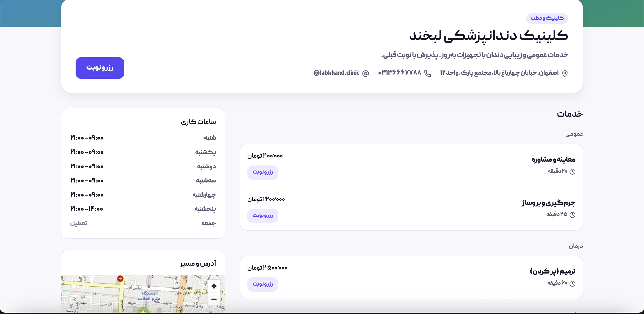Click the clock icon next to ۴۵ دقیقه

pos(572,215)
